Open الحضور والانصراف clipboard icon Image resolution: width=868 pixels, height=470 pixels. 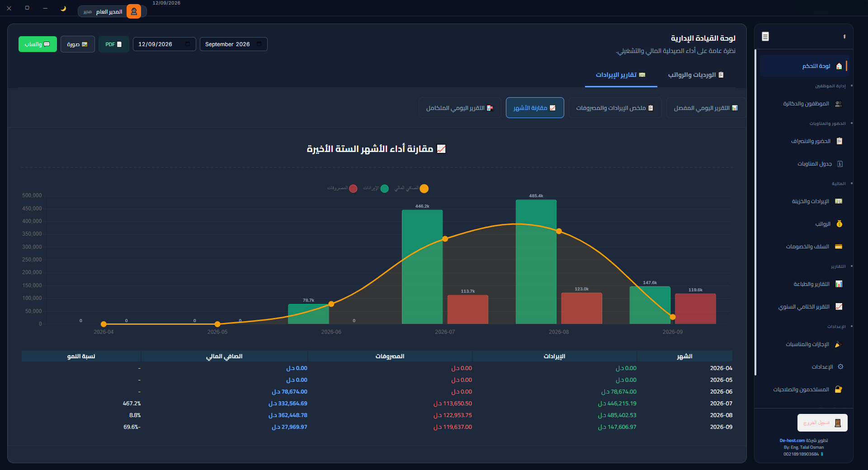[840, 141]
